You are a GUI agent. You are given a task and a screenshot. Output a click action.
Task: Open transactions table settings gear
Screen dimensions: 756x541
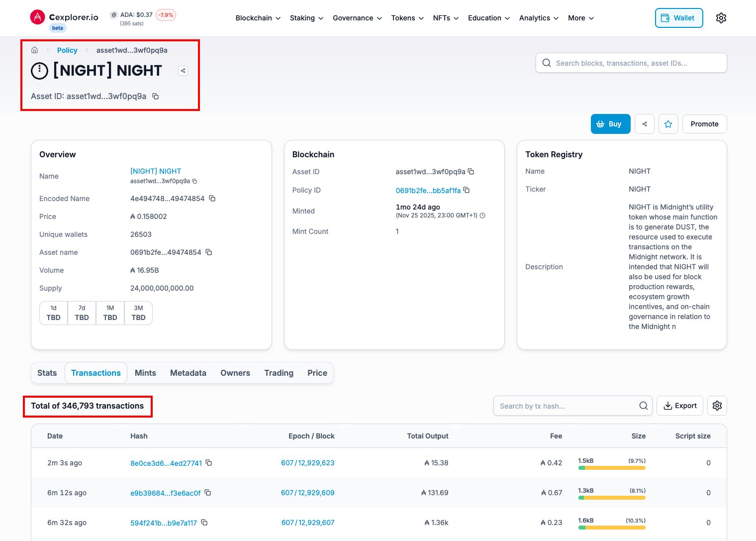click(x=717, y=406)
